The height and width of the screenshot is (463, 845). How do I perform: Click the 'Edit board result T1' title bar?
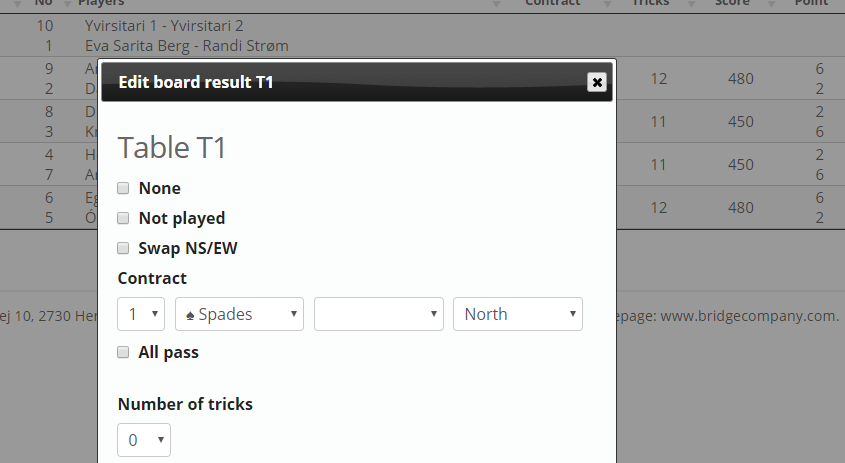tap(300, 82)
